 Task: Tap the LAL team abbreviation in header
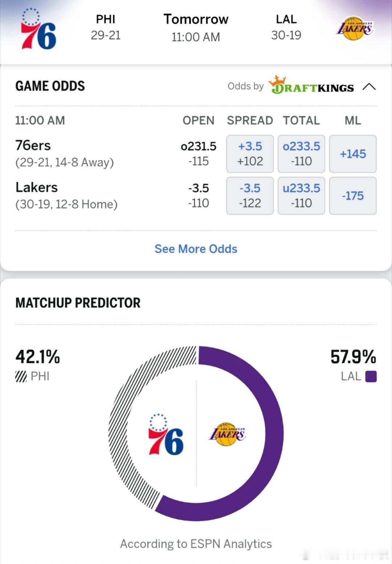286,19
